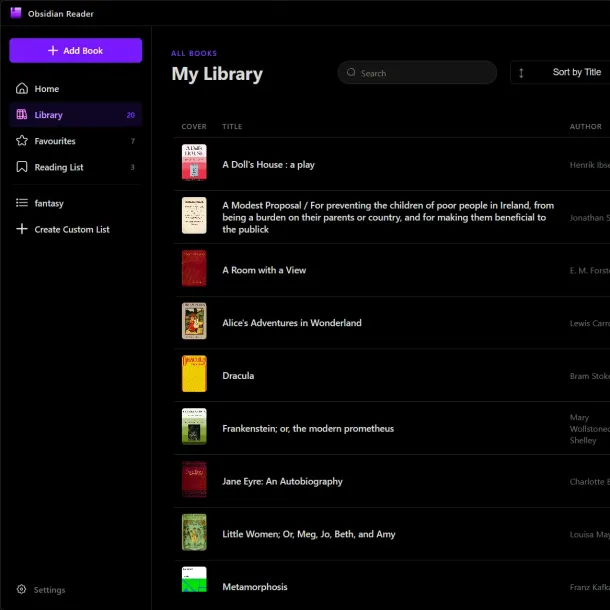Click the plus icon for custom list

pyautogui.click(x=22, y=229)
